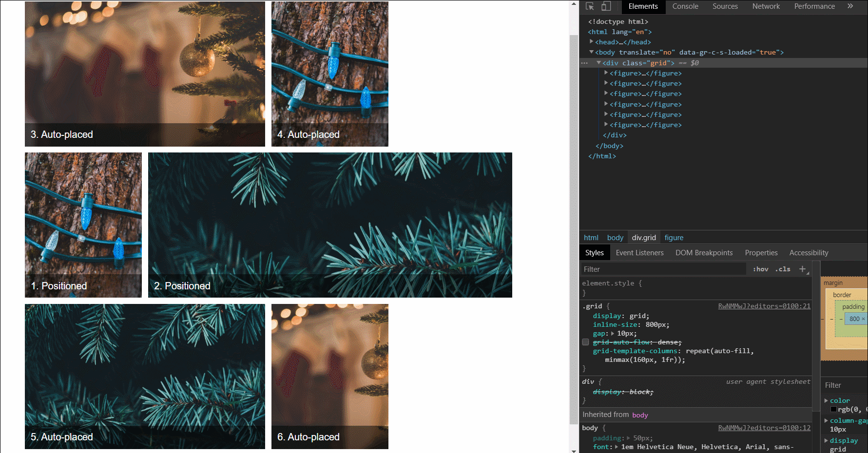The height and width of the screenshot is (453, 868).
Task: Click the black computed color swatch
Action: (833, 410)
